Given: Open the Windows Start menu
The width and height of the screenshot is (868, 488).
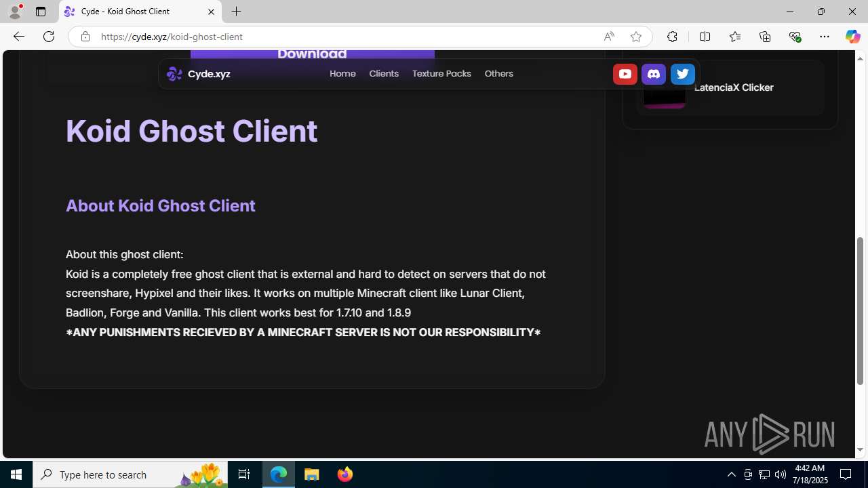Looking at the screenshot, I should tap(16, 474).
